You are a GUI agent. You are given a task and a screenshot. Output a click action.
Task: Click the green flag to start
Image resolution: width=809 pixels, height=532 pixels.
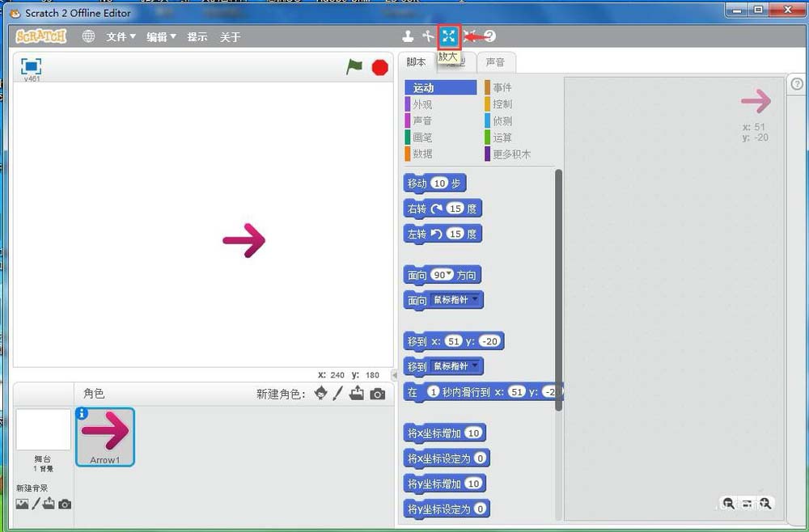pos(354,67)
